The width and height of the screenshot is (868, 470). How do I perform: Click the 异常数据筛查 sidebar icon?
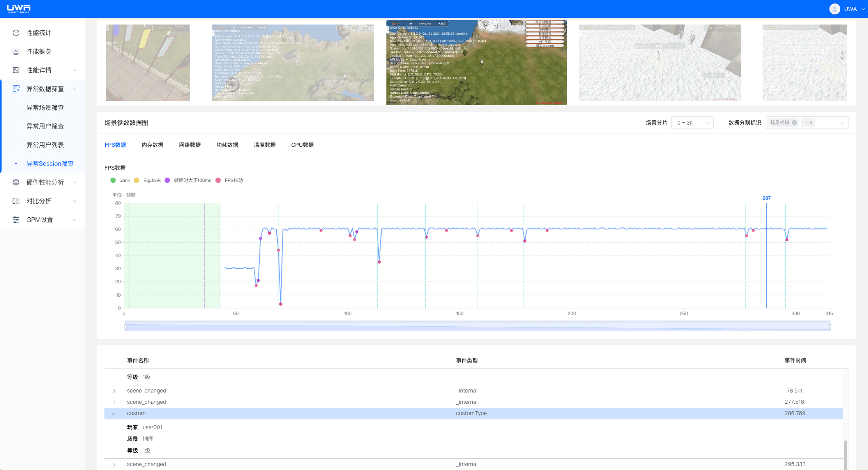[x=16, y=89]
